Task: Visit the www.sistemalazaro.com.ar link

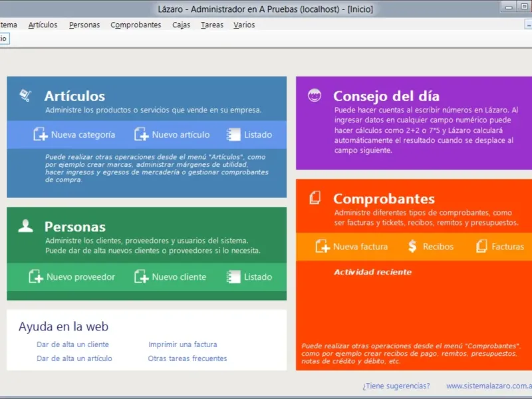Action: pyautogui.click(x=489, y=386)
